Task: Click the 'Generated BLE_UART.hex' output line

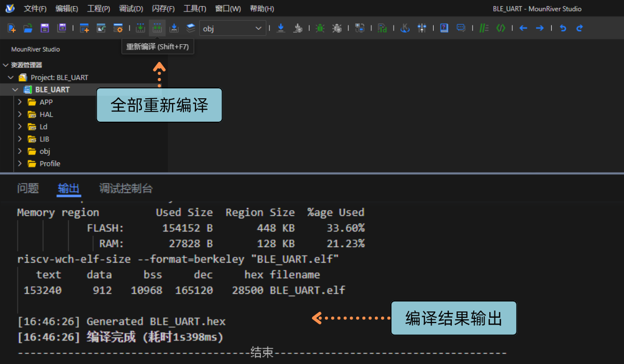Action: tap(121, 322)
